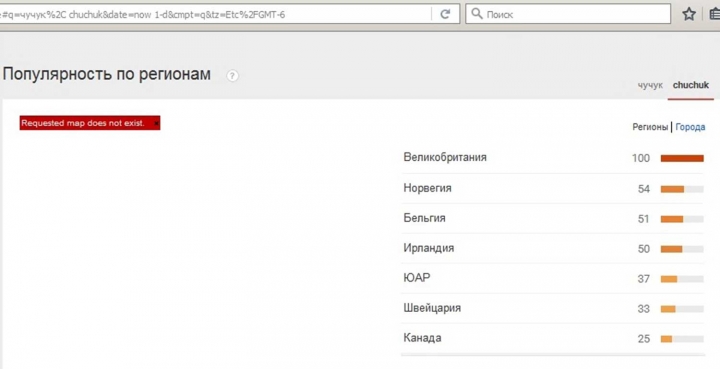Click the Швейцария popularity bar
Image resolution: width=720 pixels, height=369 pixels.
(682, 309)
